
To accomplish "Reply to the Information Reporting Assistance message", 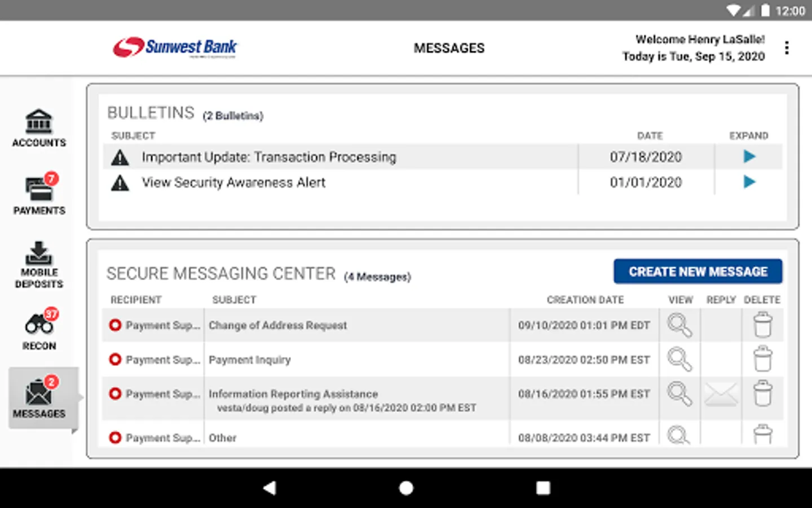I will 721,394.
